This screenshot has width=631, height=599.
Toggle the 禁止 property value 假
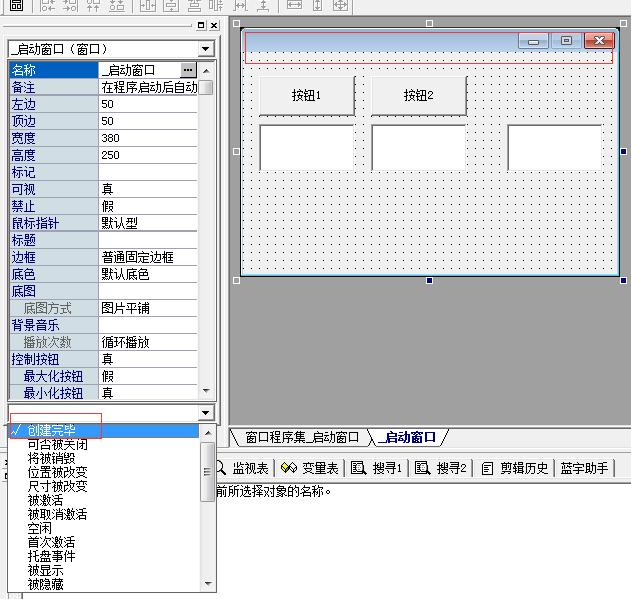148,206
